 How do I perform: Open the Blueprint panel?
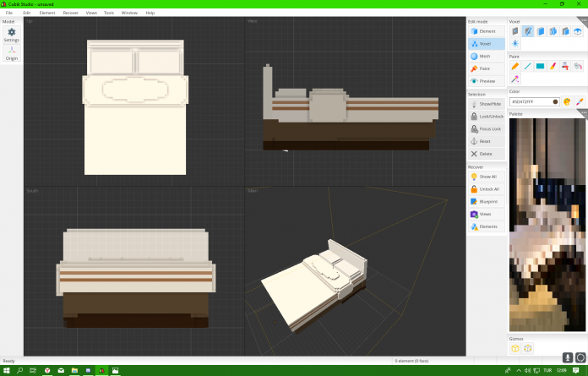[487, 202]
